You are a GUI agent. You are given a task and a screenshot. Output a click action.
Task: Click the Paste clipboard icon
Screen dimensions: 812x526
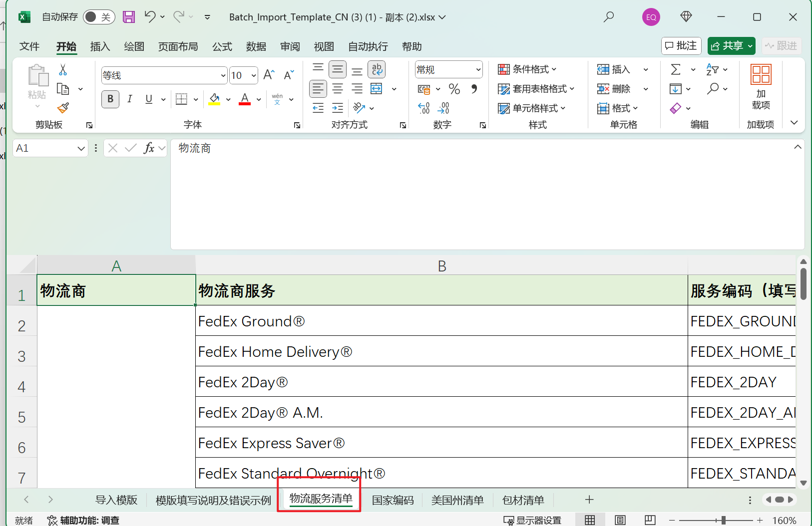pyautogui.click(x=37, y=75)
